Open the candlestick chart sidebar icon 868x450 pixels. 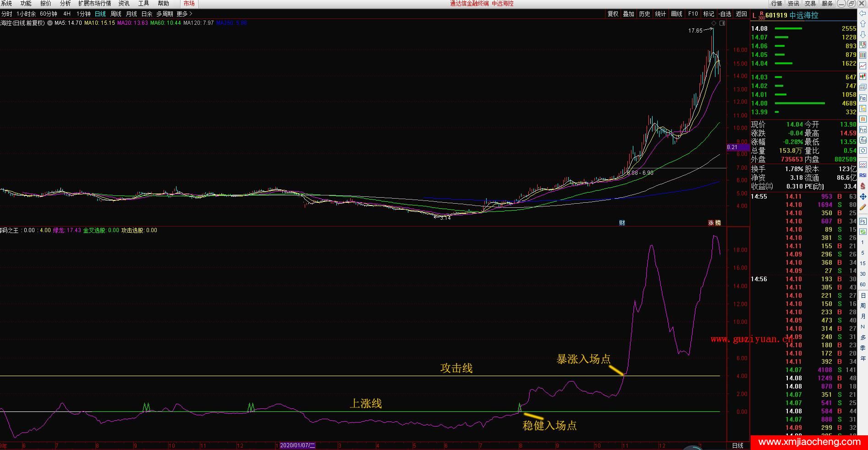click(x=863, y=77)
